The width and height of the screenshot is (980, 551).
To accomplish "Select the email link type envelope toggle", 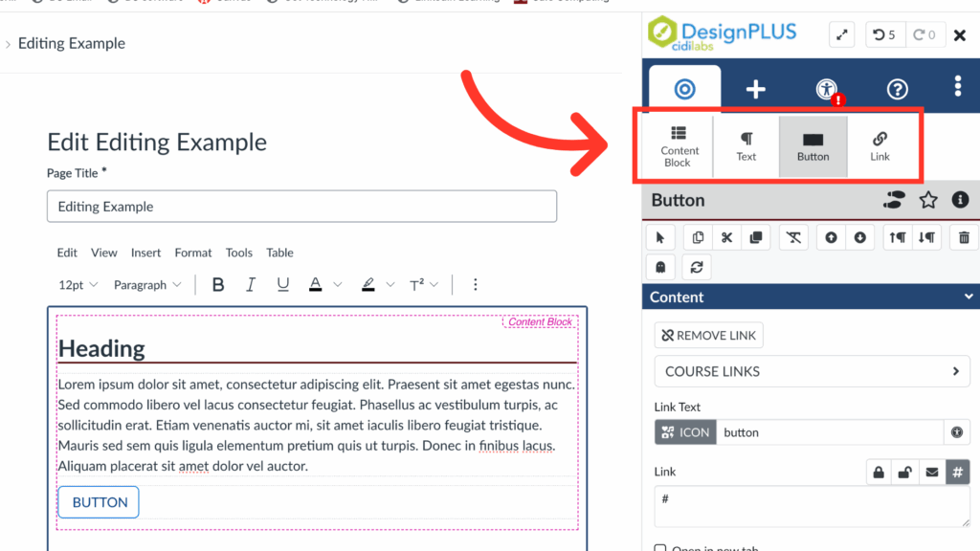I will click(930, 472).
